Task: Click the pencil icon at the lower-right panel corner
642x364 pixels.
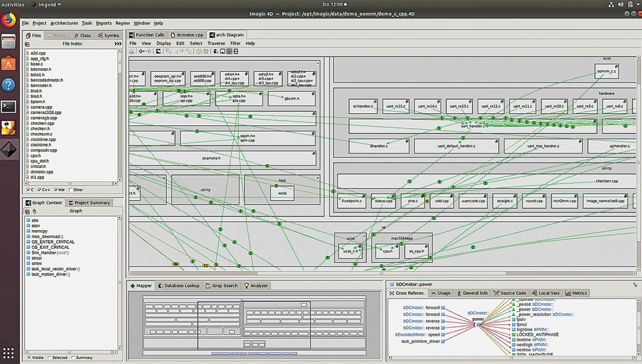Action: pos(635,285)
